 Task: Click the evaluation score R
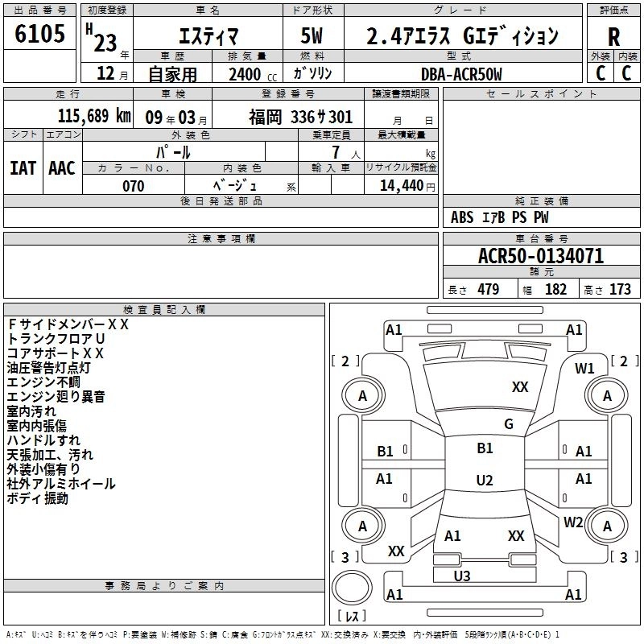[613, 37]
